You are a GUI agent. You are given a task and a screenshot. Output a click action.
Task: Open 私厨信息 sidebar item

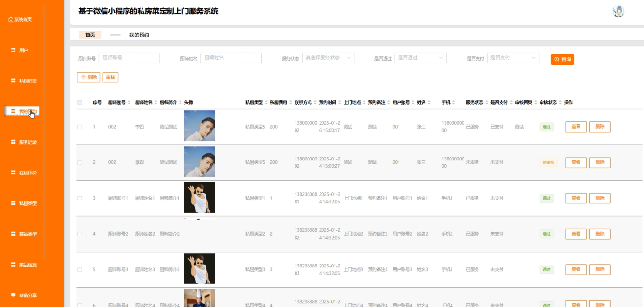pyautogui.click(x=24, y=81)
